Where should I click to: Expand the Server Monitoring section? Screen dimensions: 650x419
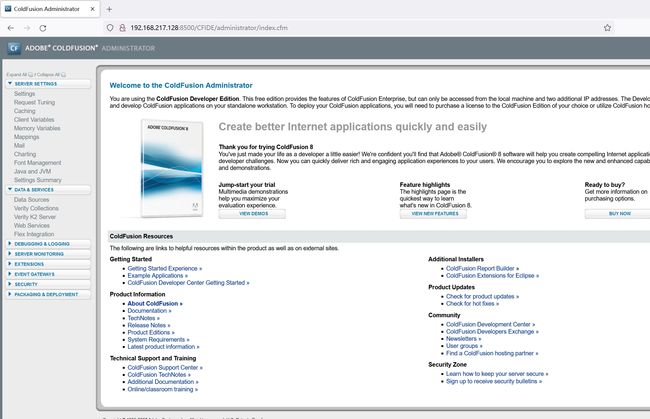click(x=48, y=254)
